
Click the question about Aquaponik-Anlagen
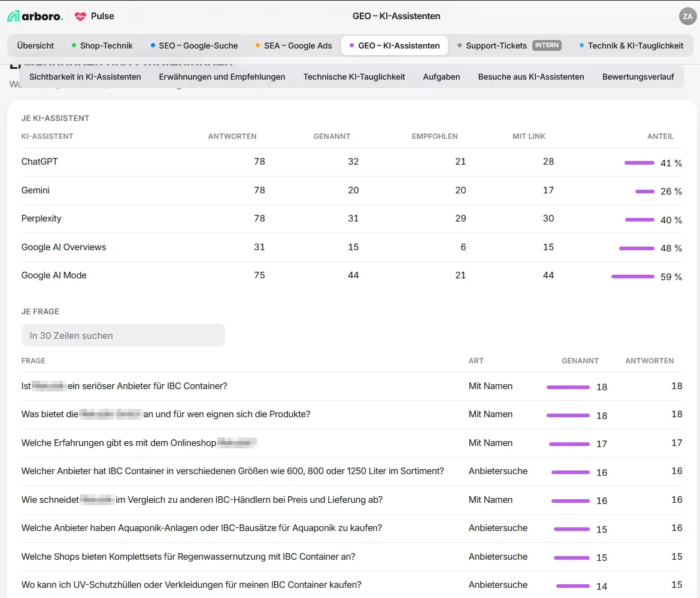(x=202, y=528)
